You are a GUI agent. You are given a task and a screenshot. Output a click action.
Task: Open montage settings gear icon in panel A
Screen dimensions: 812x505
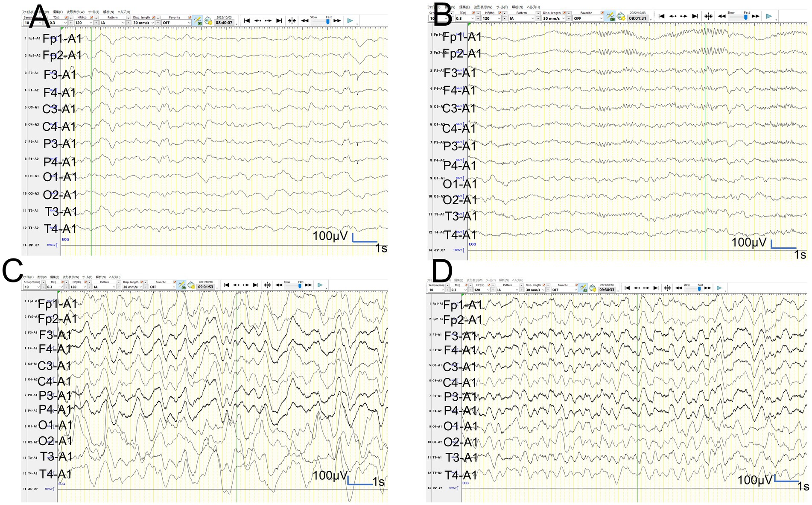click(x=208, y=21)
